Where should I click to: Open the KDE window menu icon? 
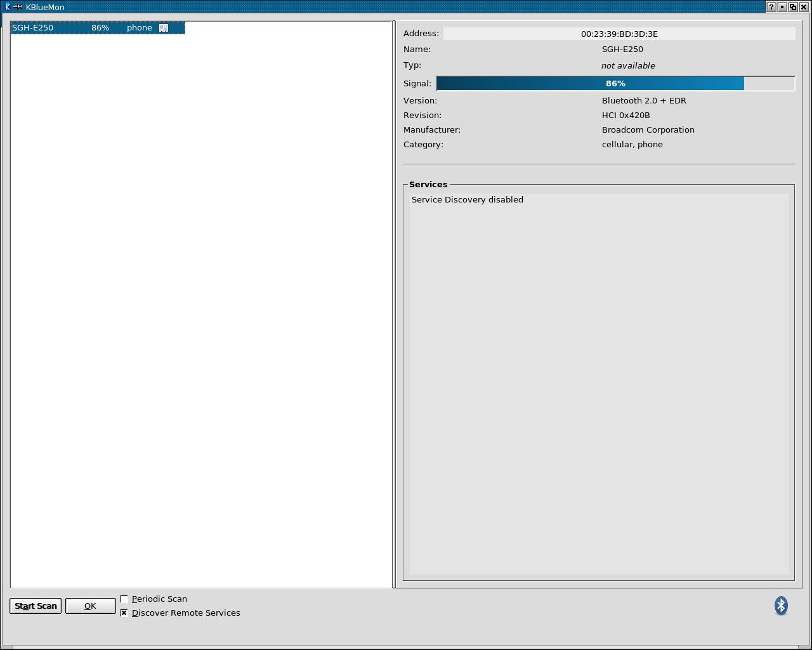coord(7,7)
